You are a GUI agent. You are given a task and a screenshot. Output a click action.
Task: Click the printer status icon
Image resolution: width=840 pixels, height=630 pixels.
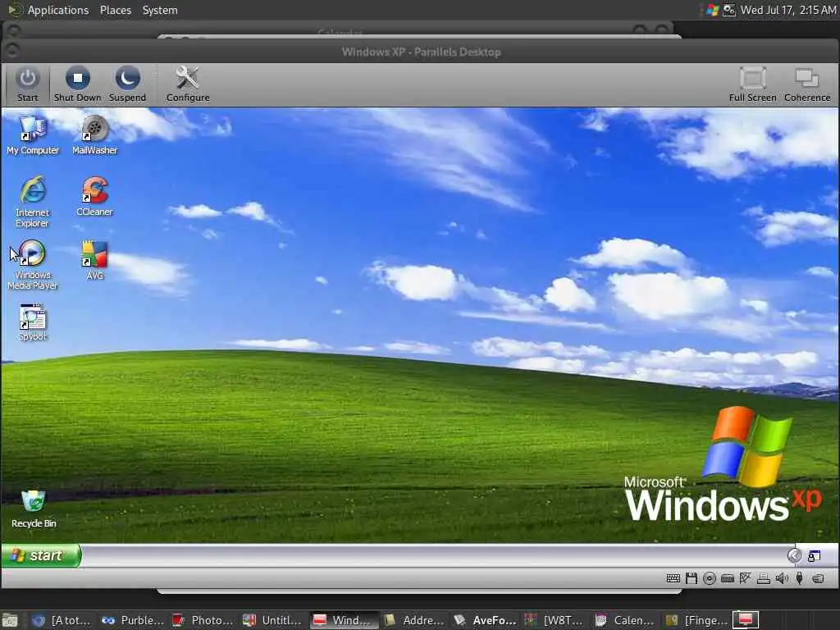[x=764, y=578]
